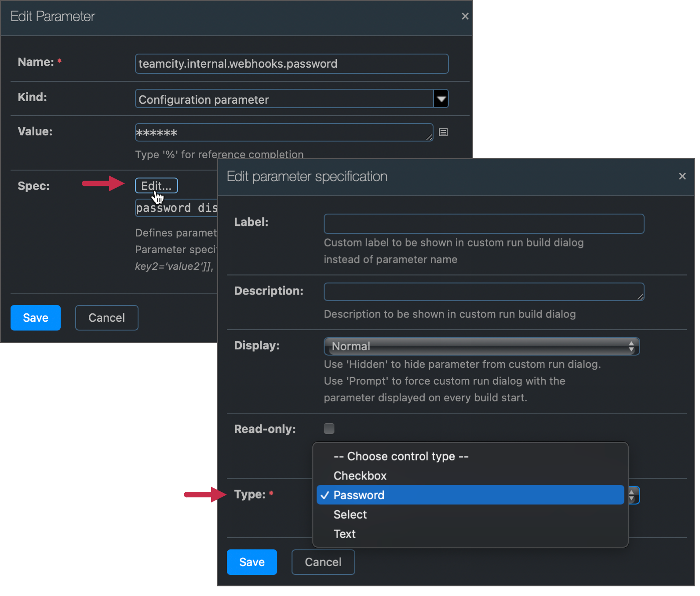Toggle the Read-only checkbox
The width and height of the screenshot is (700, 596).
[x=329, y=429]
